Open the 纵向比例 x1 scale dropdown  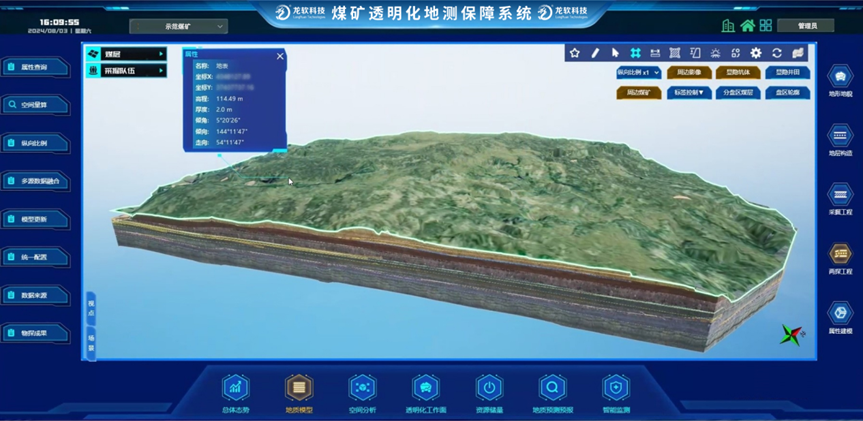point(638,73)
